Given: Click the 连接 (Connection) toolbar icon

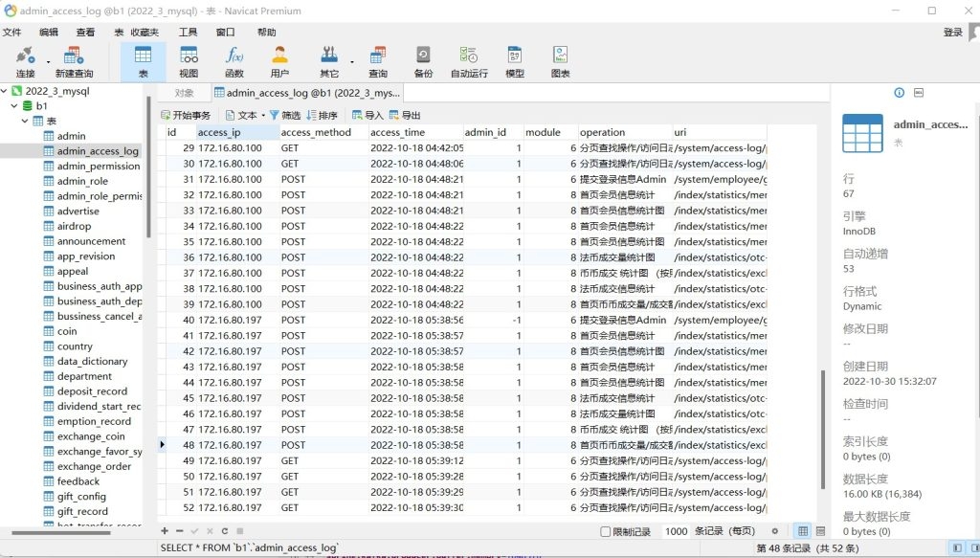Looking at the screenshot, I should (x=25, y=61).
